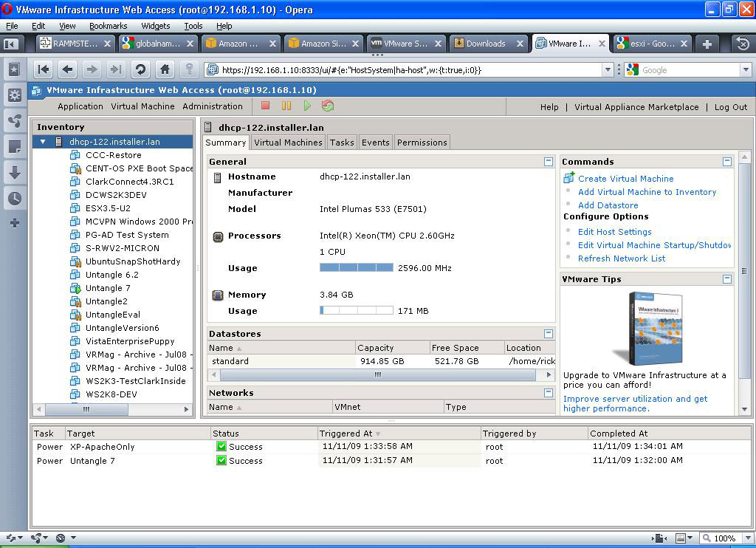Click Opera's Fast Forward button

[x=116, y=70]
